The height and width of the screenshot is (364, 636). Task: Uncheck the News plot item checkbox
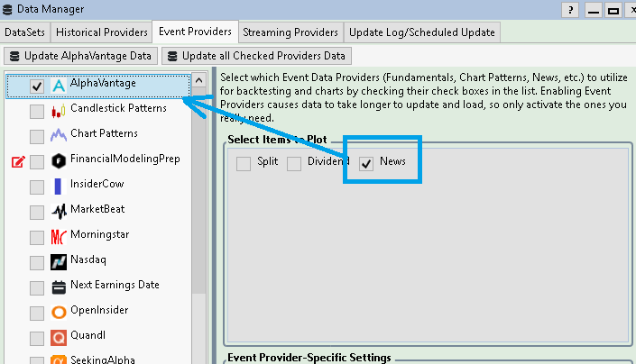366,164
